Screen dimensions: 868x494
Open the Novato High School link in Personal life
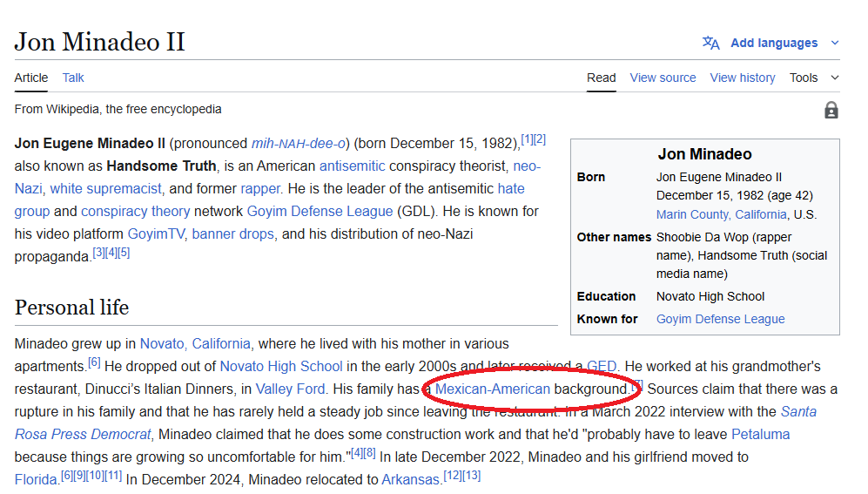(x=281, y=367)
